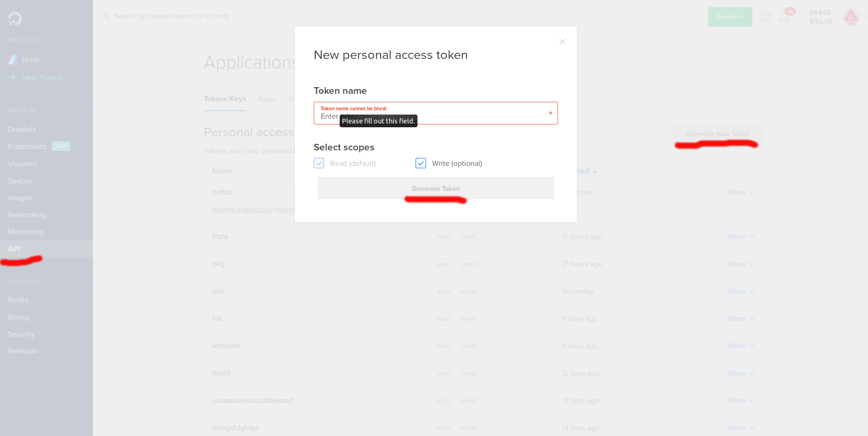
Task: Click the teela project icon
Action: pyautogui.click(x=13, y=60)
